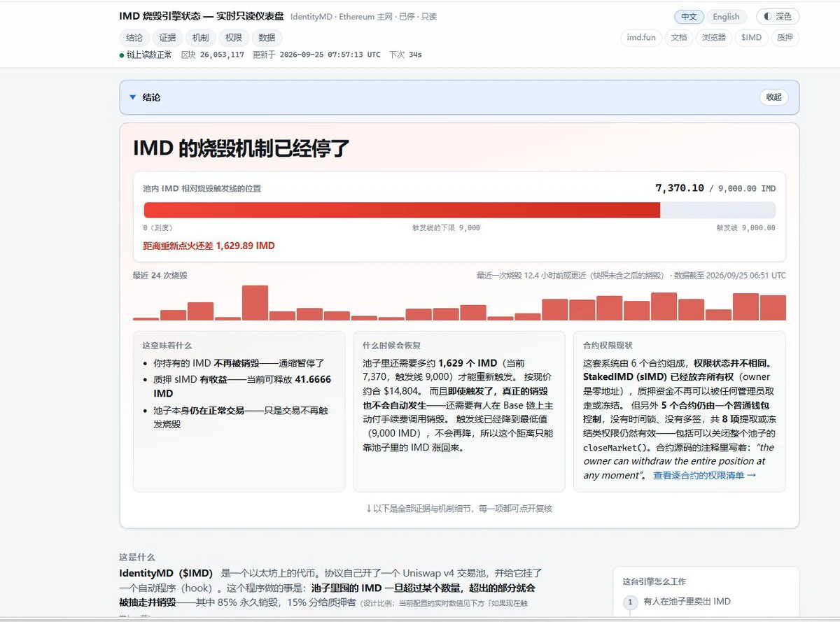Click 距离重新点火还差 1,629.89 IMD text
The height and width of the screenshot is (622, 840).
209,246
